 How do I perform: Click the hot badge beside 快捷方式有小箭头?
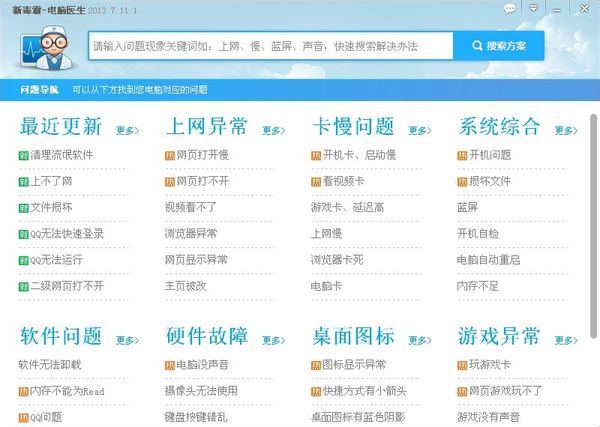pos(316,392)
